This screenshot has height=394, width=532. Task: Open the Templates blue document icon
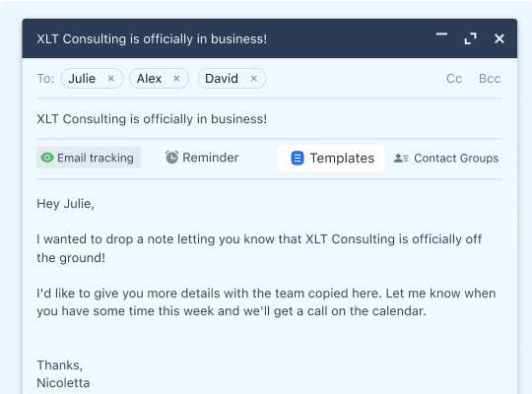point(298,159)
